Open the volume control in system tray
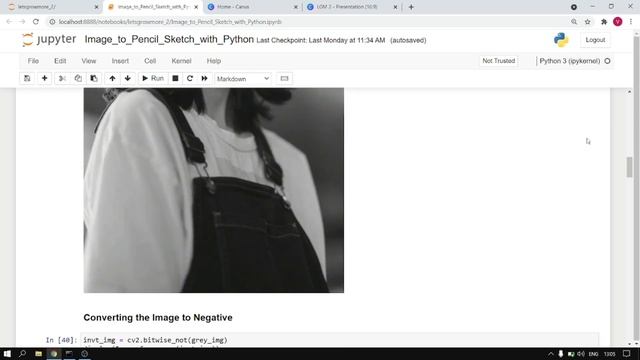Screen dimensions: 640x360 pyautogui.click(x=581, y=354)
